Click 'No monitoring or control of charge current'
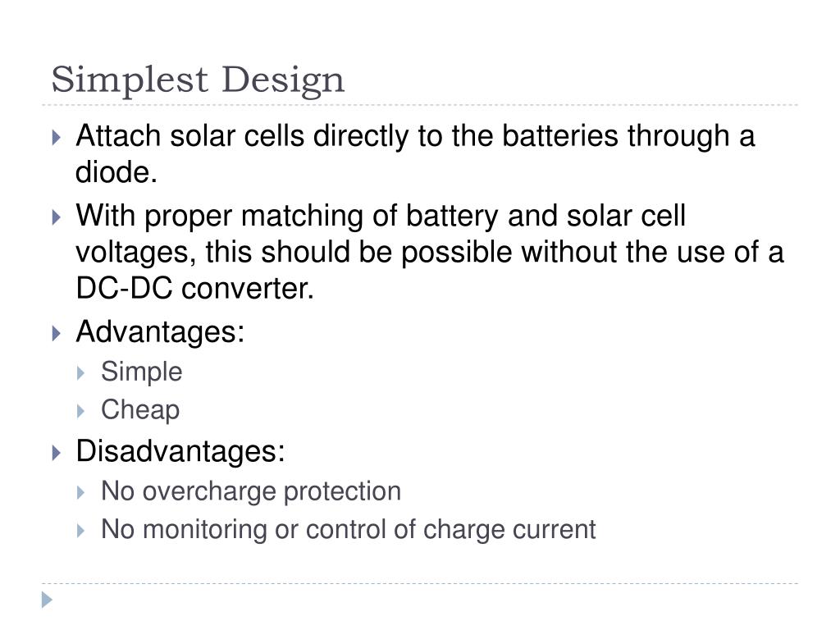The width and height of the screenshot is (840, 630). click(x=349, y=530)
